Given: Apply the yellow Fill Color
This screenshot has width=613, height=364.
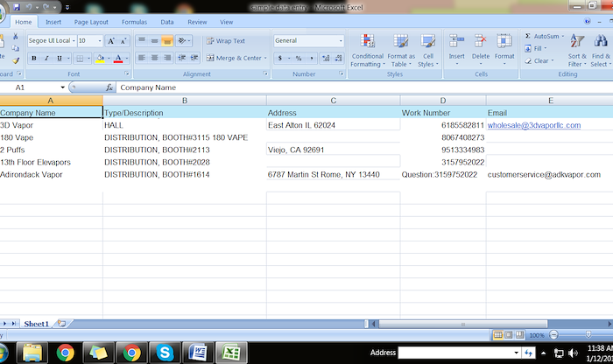Looking at the screenshot, I should pyautogui.click(x=100, y=59).
